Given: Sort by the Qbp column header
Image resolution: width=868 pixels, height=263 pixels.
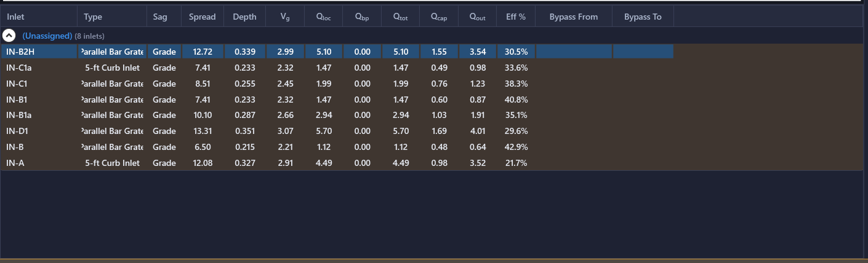Looking at the screenshot, I should [362, 17].
